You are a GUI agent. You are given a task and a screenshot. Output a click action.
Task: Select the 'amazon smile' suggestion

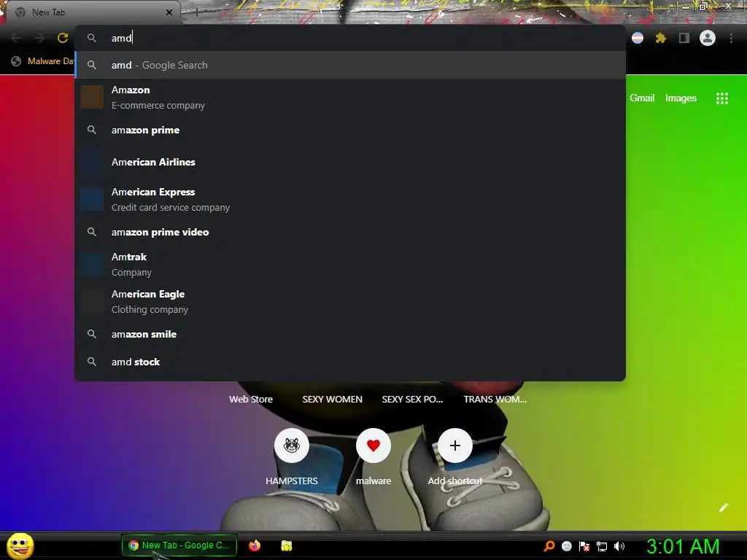coord(350,334)
